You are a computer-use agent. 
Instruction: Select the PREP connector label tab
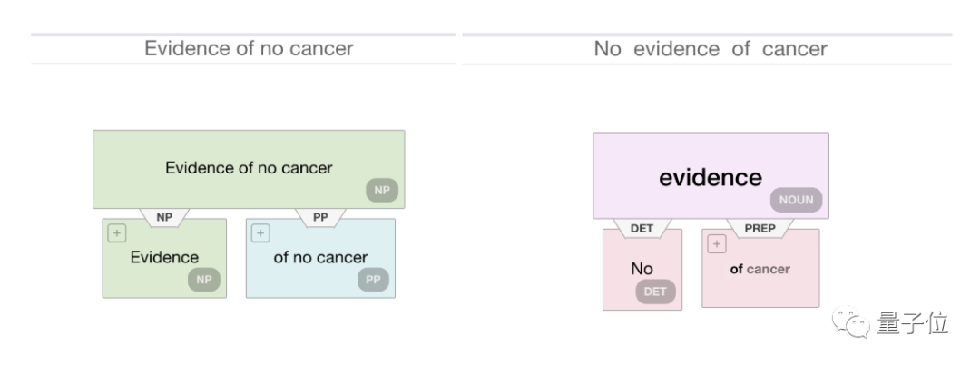point(760,228)
